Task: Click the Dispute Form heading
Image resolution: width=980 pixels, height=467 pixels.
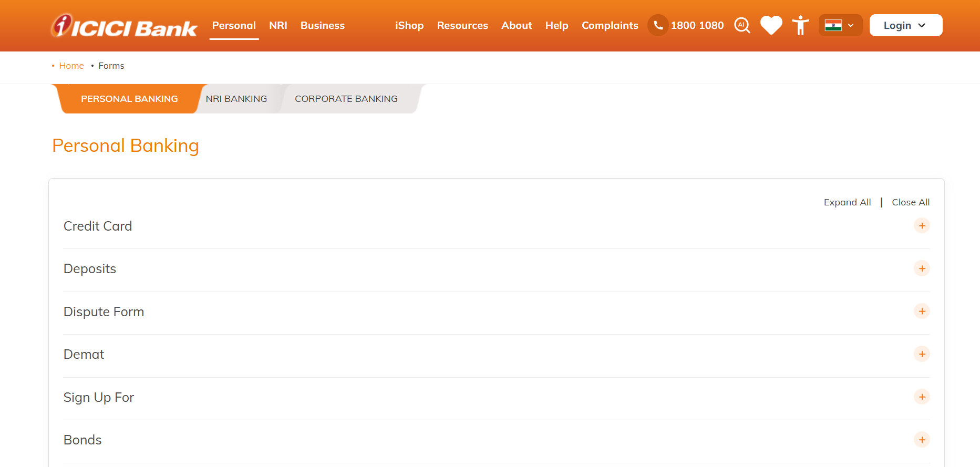Action: pyautogui.click(x=104, y=312)
